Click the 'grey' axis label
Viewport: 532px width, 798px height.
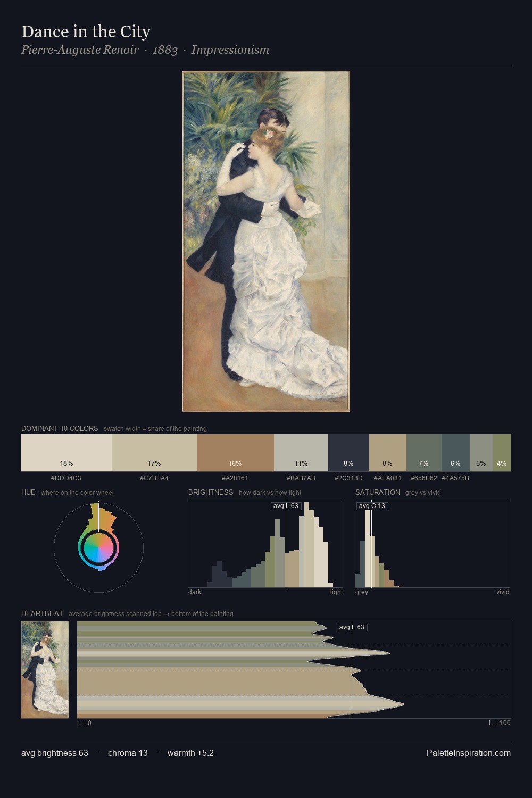(362, 592)
